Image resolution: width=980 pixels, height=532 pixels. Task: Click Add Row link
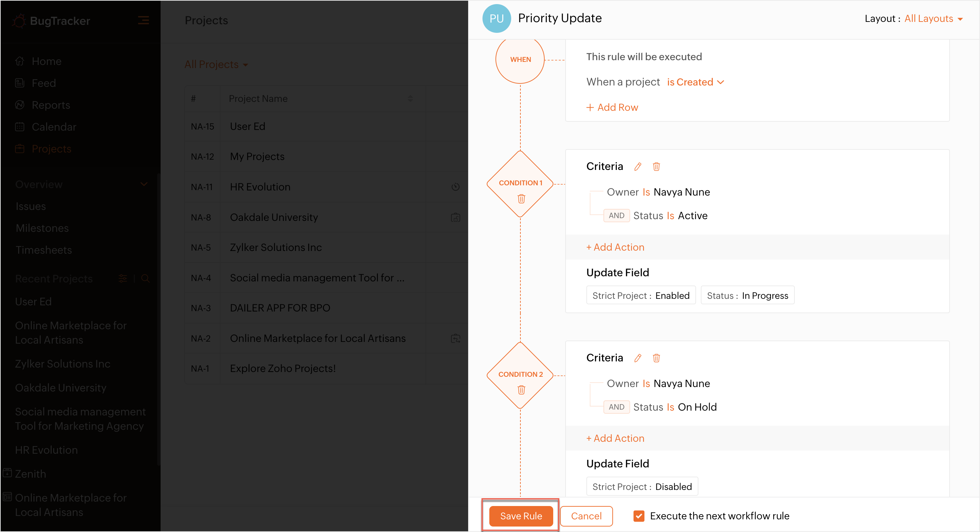coord(612,107)
